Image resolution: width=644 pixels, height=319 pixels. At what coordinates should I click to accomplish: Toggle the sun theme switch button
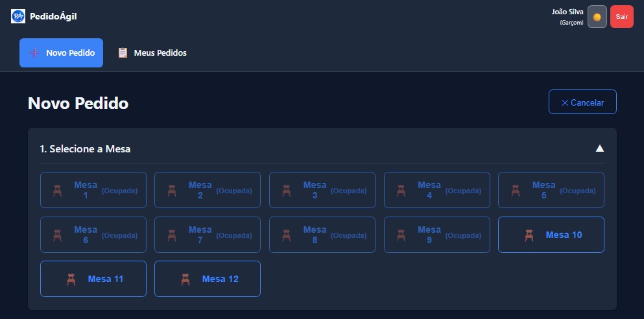[x=597, y=17]
